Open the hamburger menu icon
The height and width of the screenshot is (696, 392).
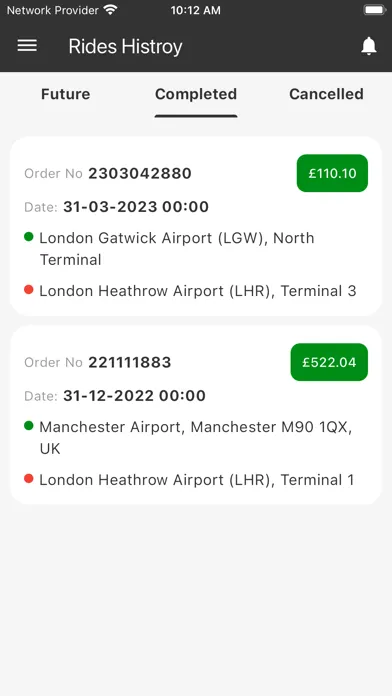(x=27, y=45)
